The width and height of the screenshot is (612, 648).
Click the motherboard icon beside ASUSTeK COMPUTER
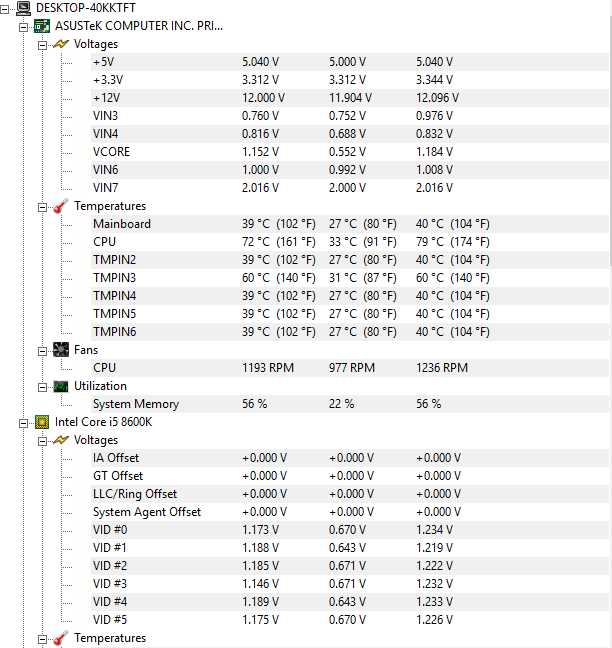tap(42, 26)
